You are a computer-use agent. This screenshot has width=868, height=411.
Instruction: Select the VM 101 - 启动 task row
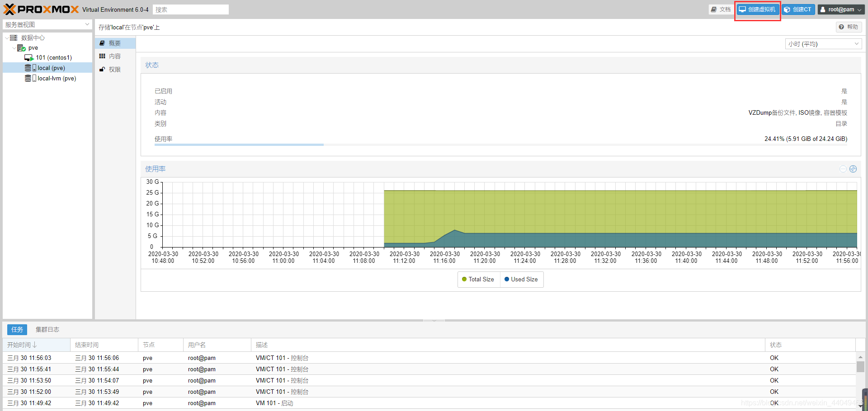429,403
